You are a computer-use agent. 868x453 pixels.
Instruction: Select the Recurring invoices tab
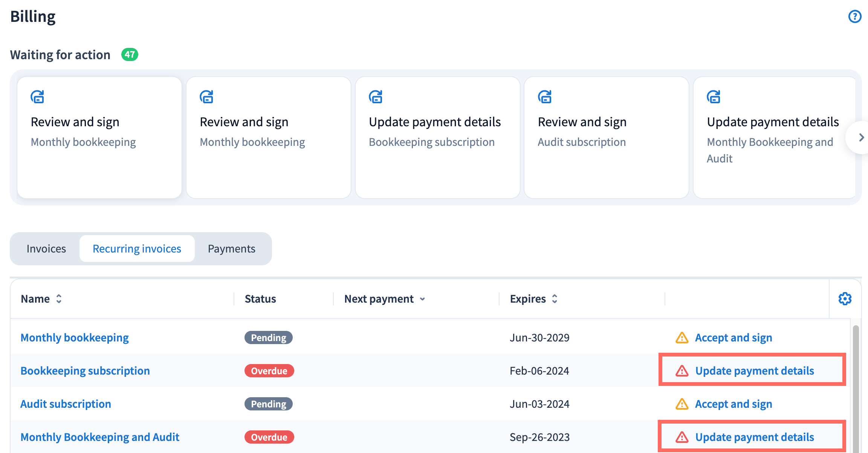click(x=137, y=249)
